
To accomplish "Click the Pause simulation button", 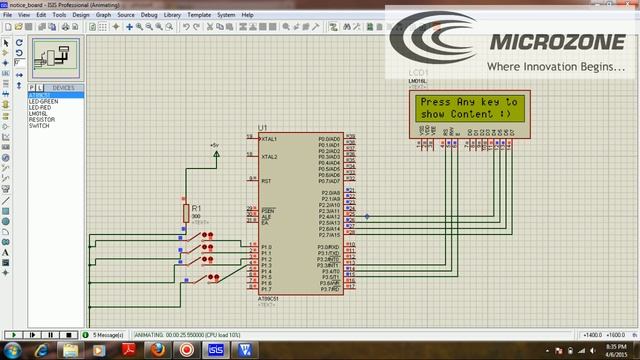I will [50, 335].
